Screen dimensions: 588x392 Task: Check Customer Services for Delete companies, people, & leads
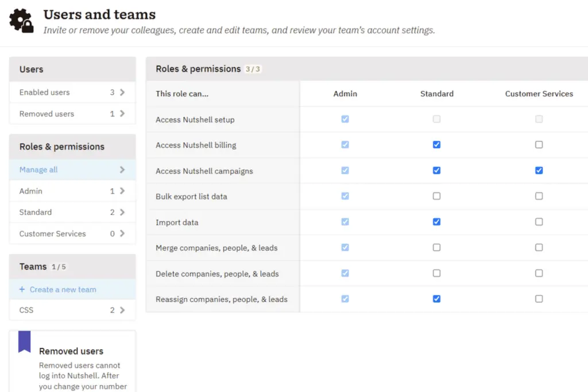tap(539, 273)
